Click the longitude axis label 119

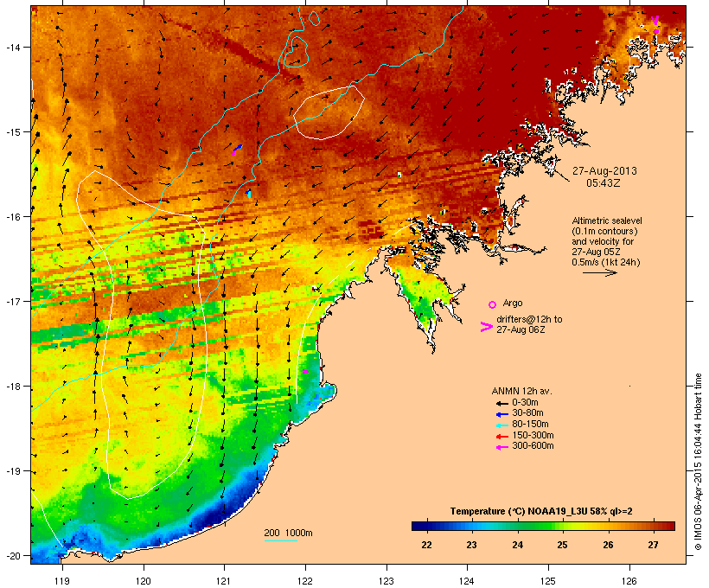62,581
